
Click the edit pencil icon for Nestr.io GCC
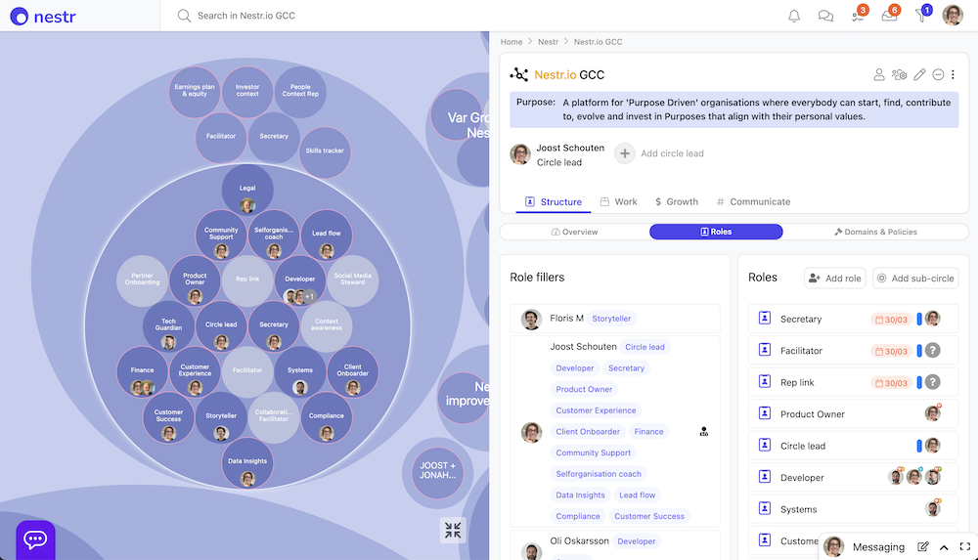click(x=919, y=75)
